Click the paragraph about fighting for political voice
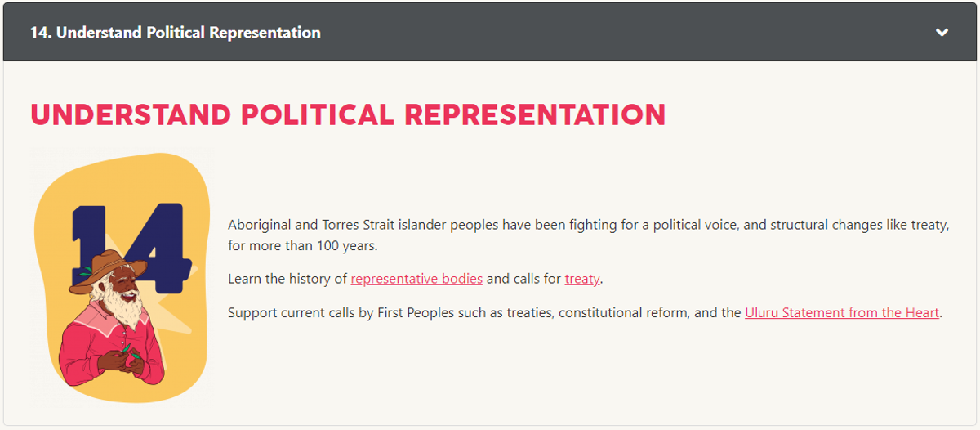This screenshot has height=430, width=980. (588, 235)
